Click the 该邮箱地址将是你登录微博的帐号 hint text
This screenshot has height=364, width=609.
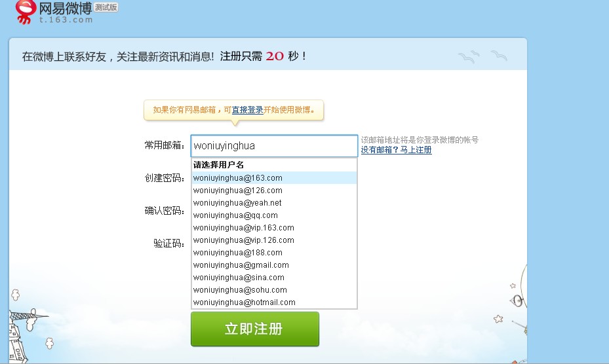coord(420,139)
